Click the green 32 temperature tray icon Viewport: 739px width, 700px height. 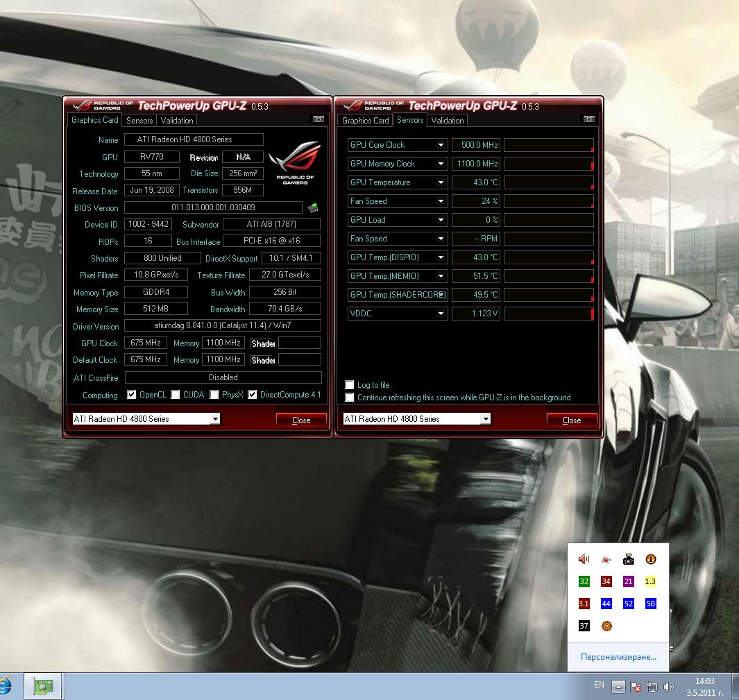[584, 581]
